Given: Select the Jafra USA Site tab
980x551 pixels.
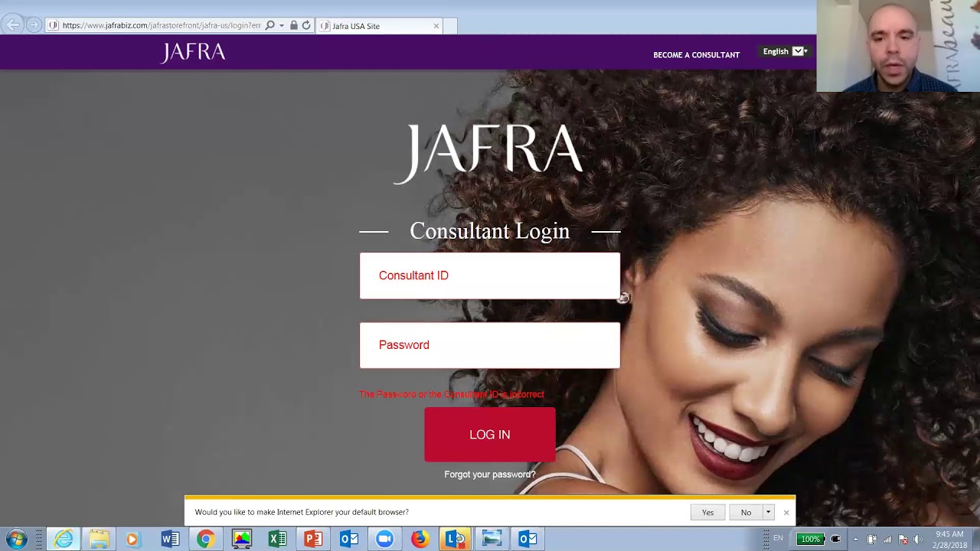Looking at the screenshot, I should [x=379, y=26].
